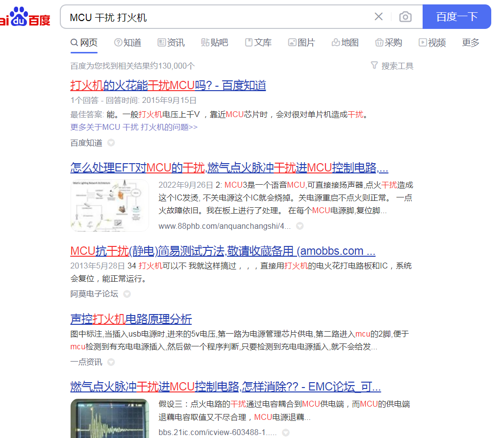Select the 网页 tab
This screenshot has width=504, height=438.
click(84, 43)
